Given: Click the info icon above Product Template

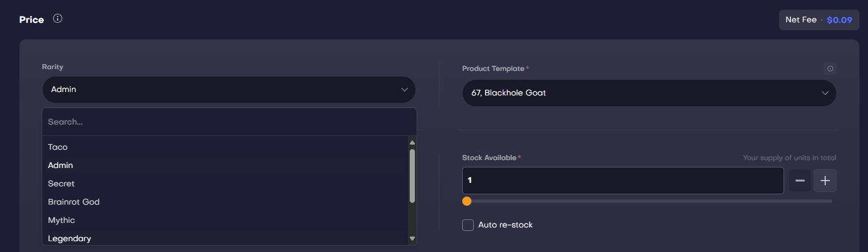Looking at the screenshot, I should [x=830, y=69].
